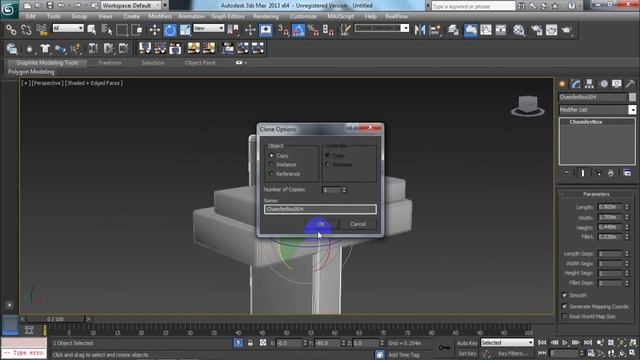The width and height of the screenshot is (640, 360).
Task: Toggle the Smooth checkbox
Action: (x=564, y=295)
